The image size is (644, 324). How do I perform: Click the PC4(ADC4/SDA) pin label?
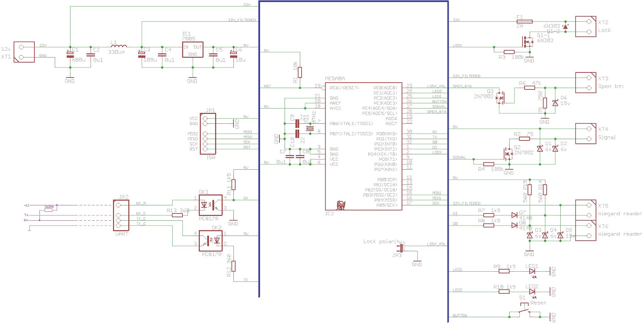point(379,108)
